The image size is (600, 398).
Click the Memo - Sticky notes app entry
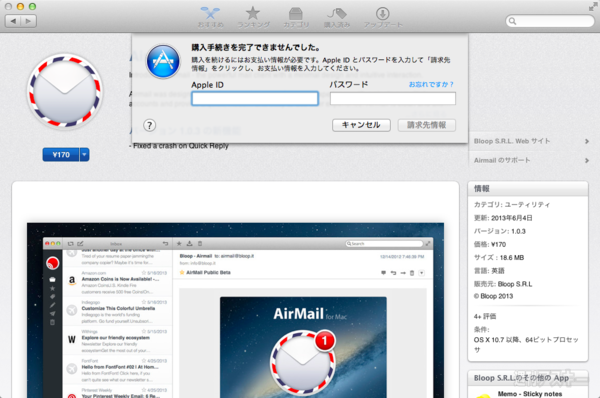point(530,394)
